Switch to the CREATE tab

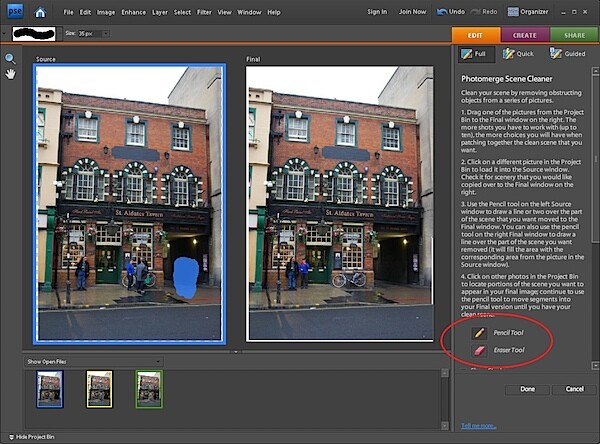(x=525, y=35)
